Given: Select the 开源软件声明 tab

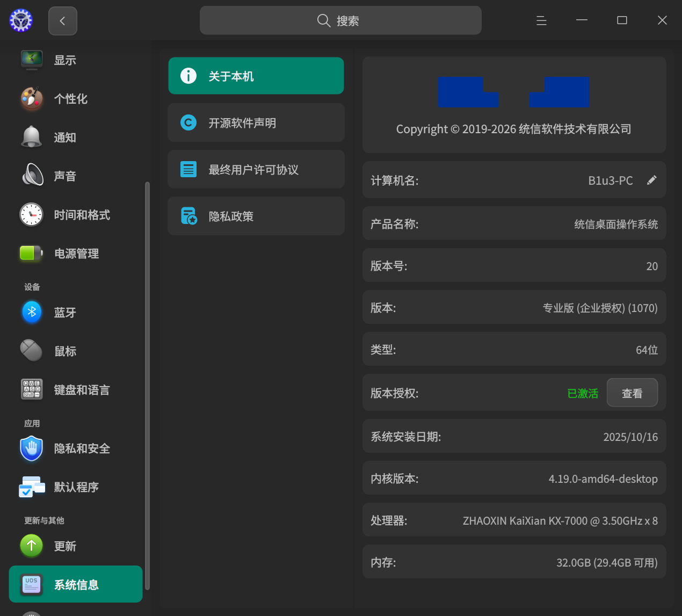Looking at the screenshot, I should pos(256,122).
